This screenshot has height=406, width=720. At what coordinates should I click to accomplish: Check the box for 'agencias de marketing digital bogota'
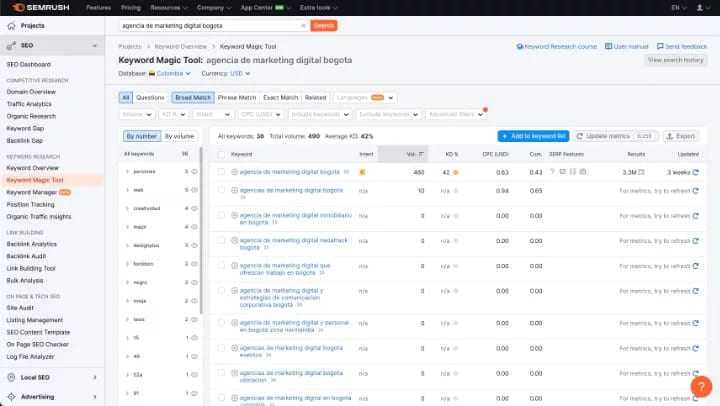(221, 190)
